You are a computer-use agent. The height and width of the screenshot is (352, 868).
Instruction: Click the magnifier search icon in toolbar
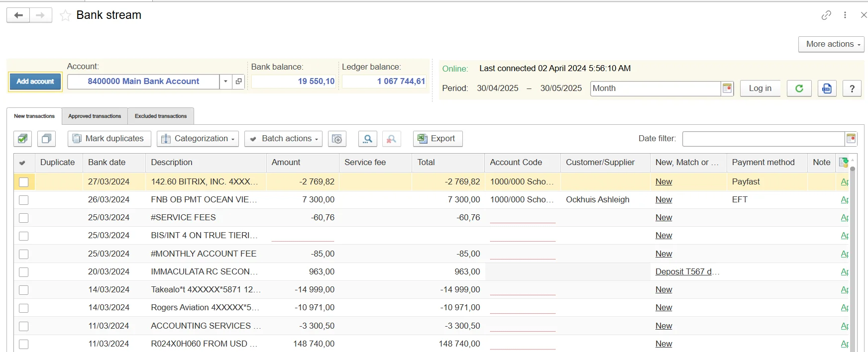(x=367, y=139)
